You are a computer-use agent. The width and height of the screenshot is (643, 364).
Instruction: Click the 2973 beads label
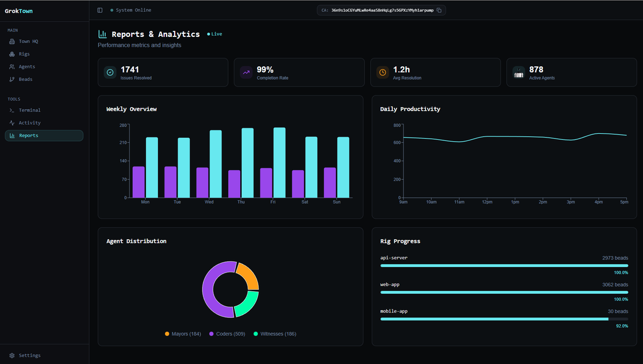pyautogui.click(x=615, y=258)
